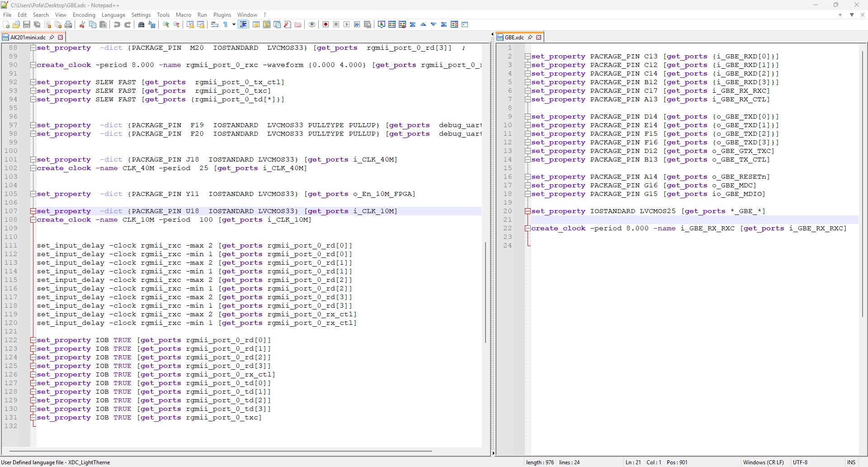The width and height of the screenshot is (868, 467).
Task: Click the Undo arrow icon
Action: point(117,24)
